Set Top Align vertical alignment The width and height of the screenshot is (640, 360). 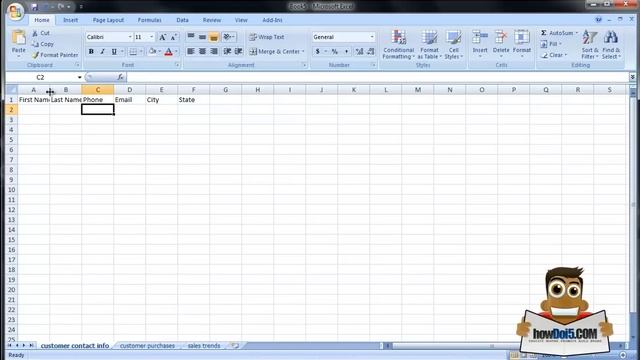coord(191,37)
